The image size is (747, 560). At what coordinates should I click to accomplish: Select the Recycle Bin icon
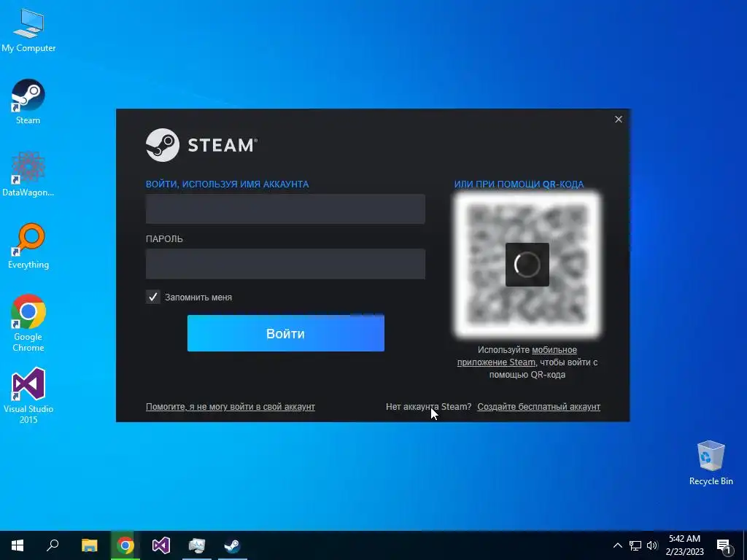tap(711, 463)
